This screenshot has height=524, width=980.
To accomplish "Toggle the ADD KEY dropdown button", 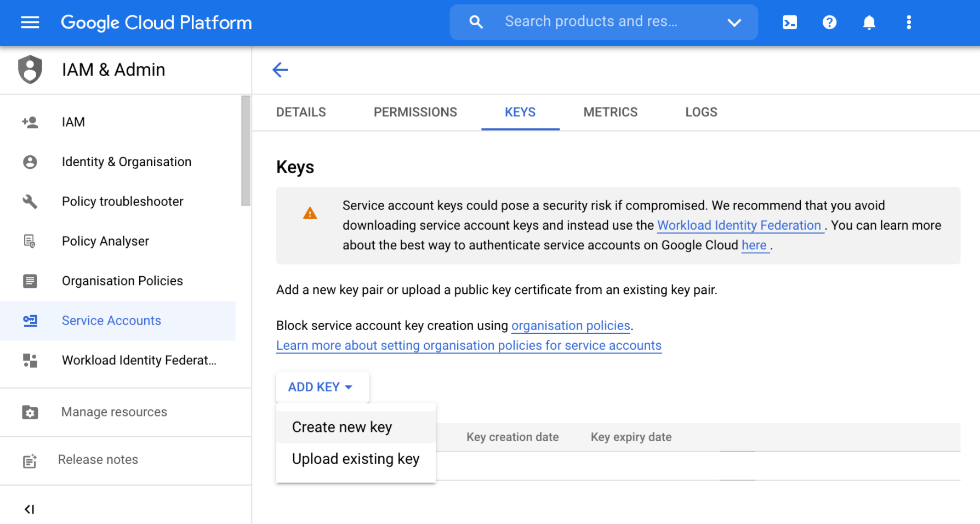I will (x=321, y=387).
